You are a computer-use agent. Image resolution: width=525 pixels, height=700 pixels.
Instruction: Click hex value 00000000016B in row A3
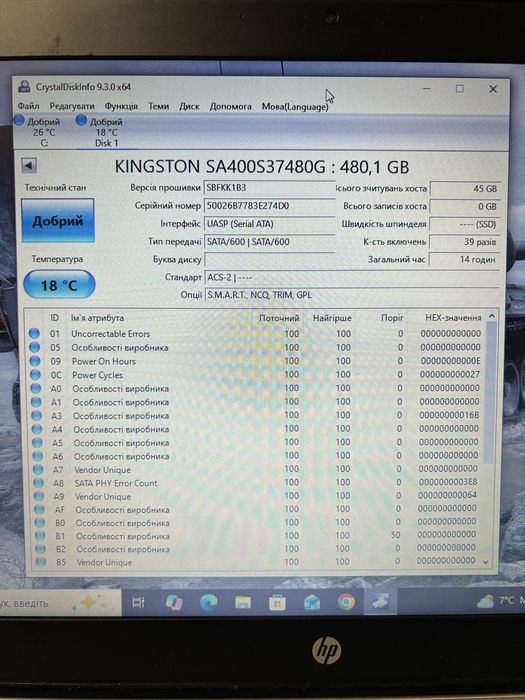tap(449, 415)
